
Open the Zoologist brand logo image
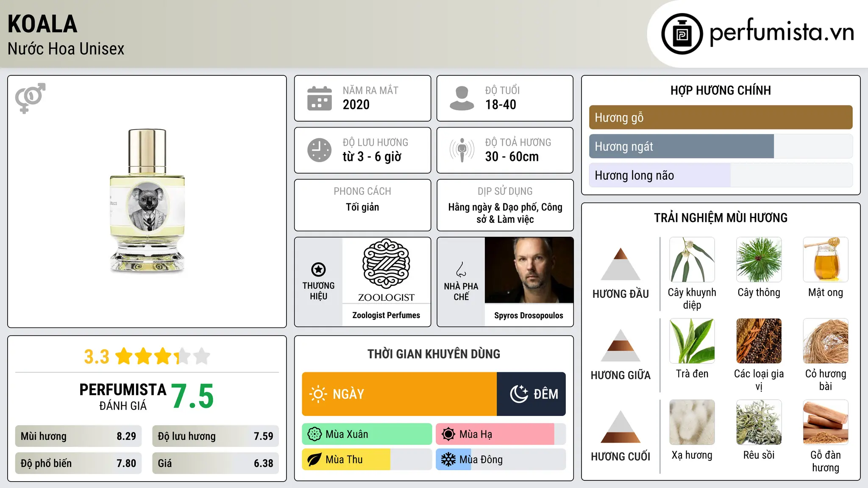(386, 270)
